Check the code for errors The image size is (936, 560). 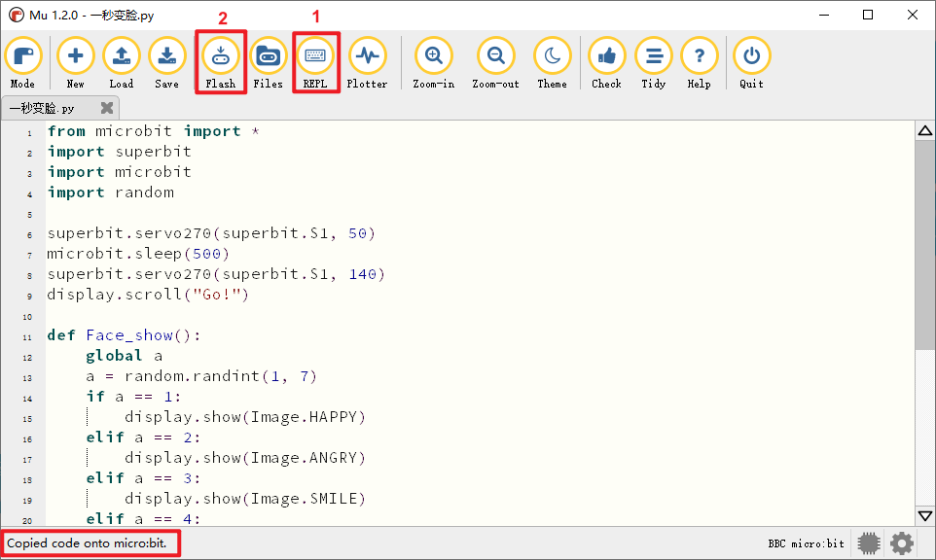[x=606, y=62]
